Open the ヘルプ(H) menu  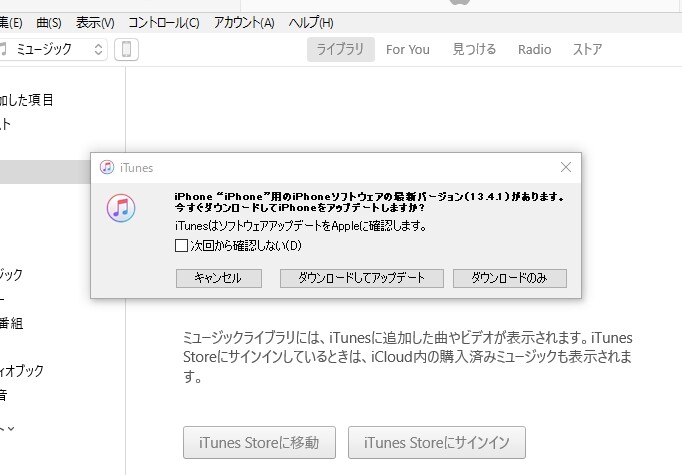(x=311, y=23)
